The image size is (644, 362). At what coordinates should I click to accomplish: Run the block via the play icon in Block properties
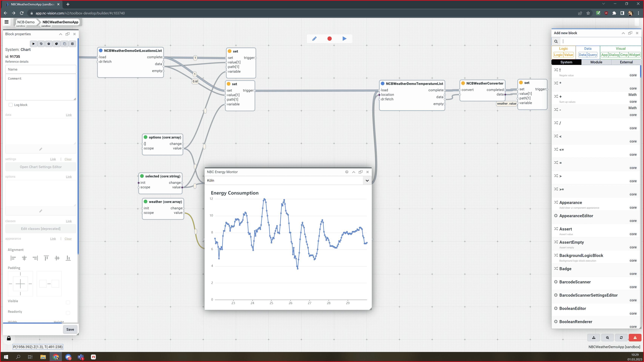click(34, 44)
